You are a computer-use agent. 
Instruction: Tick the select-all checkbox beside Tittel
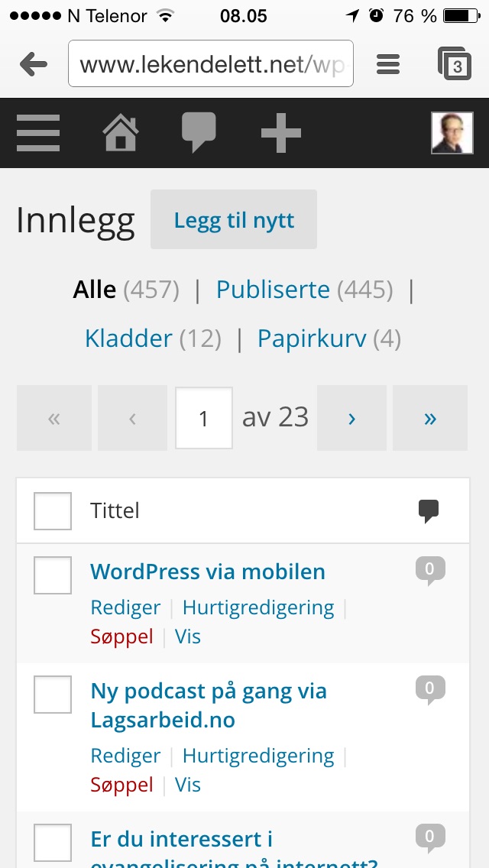pyautogui.click(x=53, y=511)
